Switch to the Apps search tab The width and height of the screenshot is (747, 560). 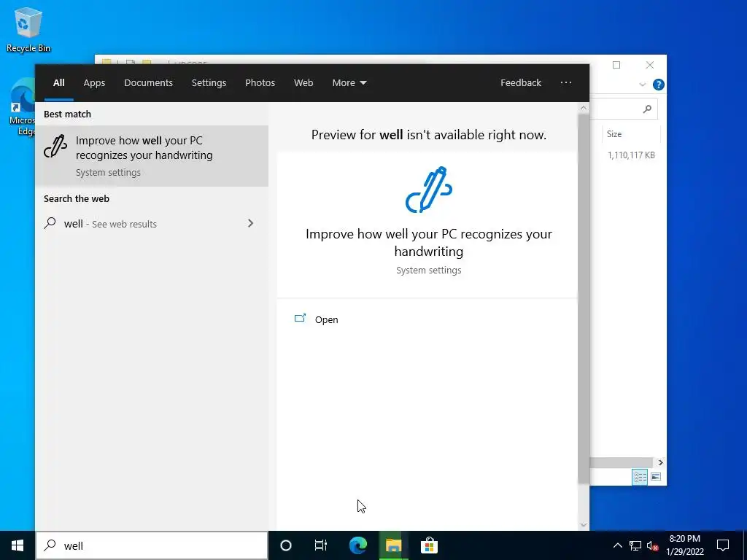[x=94, y=82]
